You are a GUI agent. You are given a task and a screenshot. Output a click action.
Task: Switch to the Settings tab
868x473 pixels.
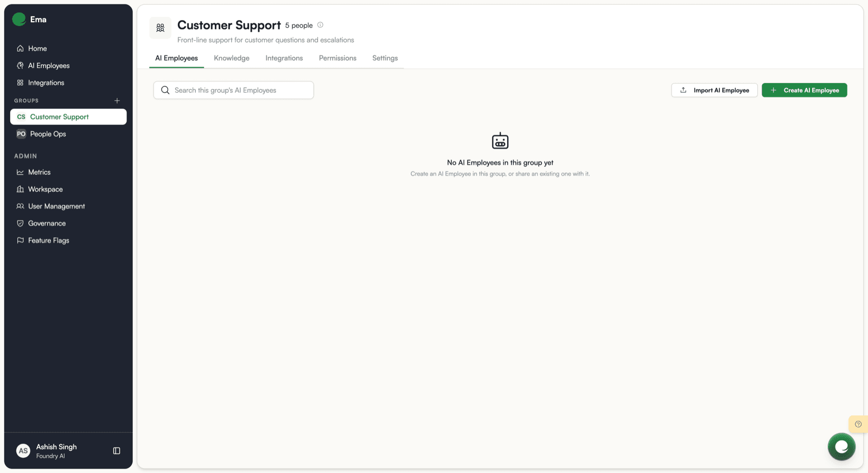pyautogui.click(x=385, y=58)
